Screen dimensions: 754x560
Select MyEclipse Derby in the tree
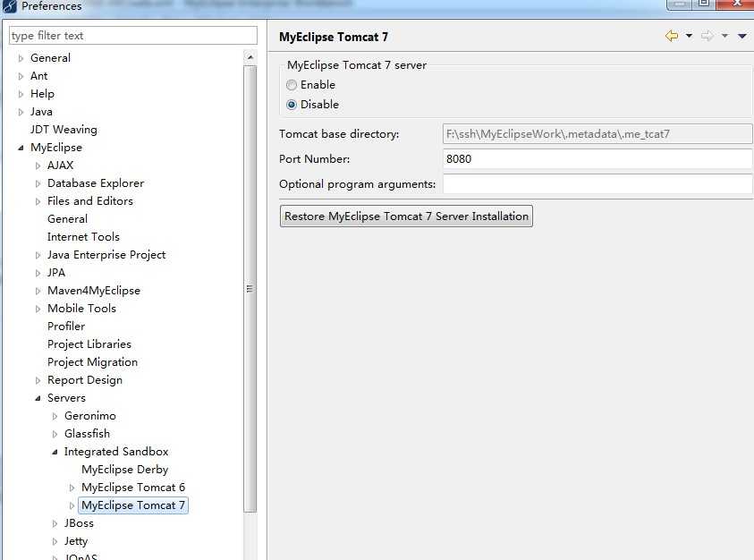click(125, 469)
